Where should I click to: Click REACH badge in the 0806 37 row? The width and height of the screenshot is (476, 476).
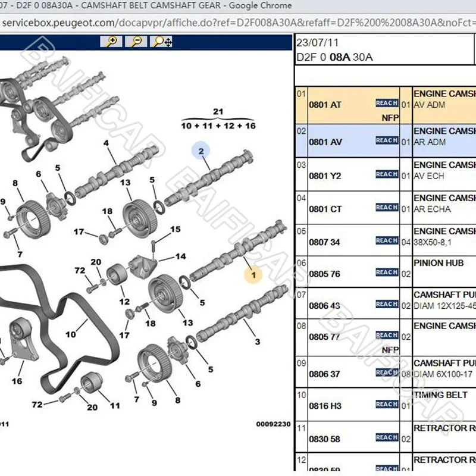[x=387, y=372]
